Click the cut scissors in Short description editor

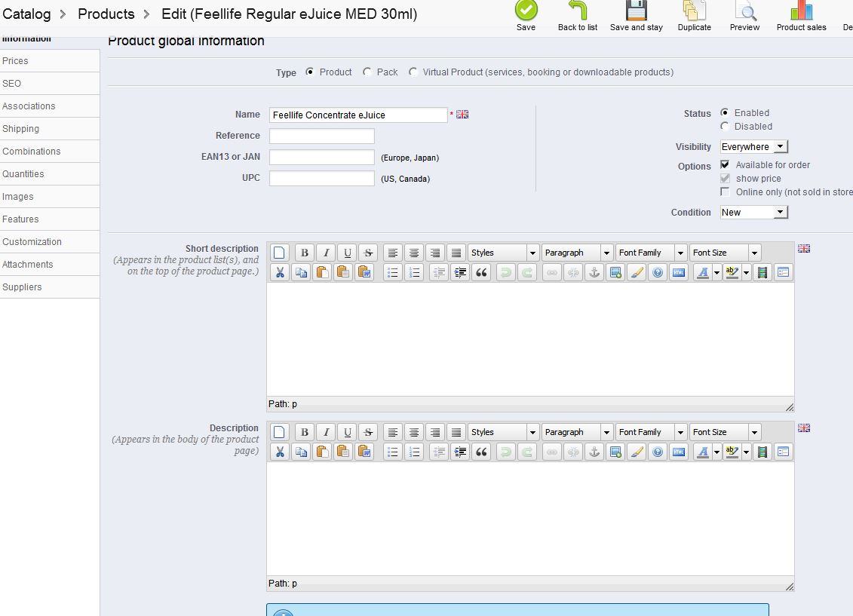(x=280, y=272)
